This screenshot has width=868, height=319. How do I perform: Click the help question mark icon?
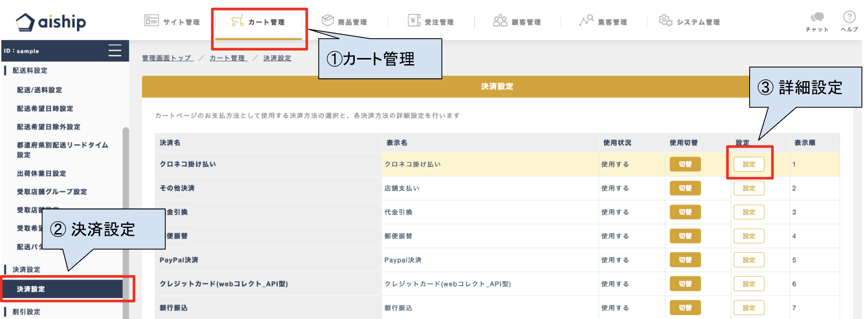tap(849, 17)
